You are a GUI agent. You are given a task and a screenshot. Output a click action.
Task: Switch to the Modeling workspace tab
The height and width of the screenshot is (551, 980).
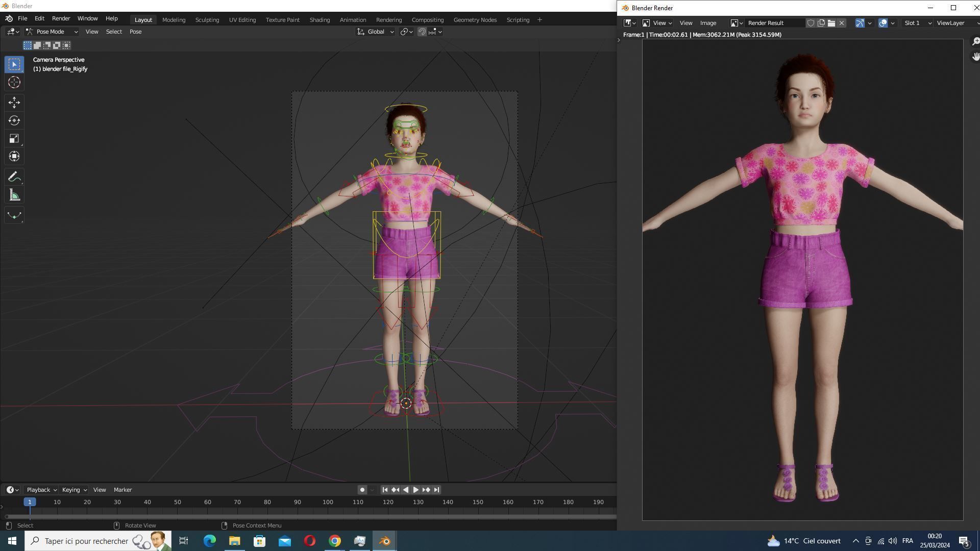[174, 20]
